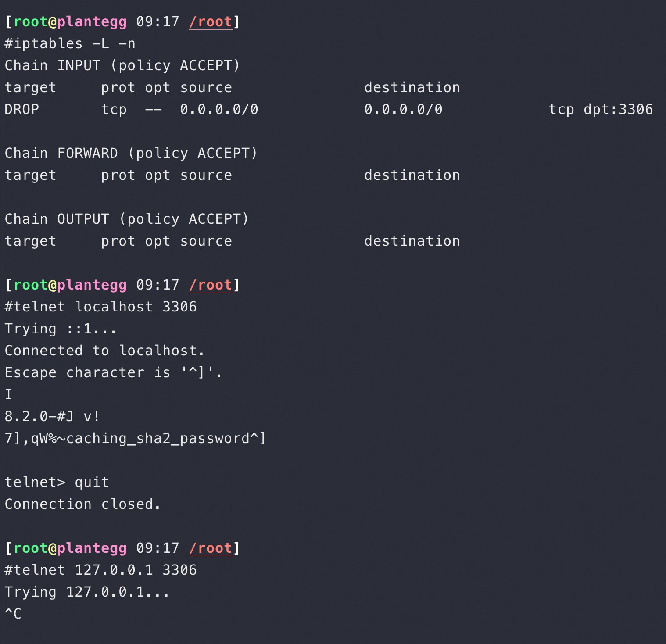Click tcp dpt:3306 rule text
The width and height of the screenshot is (666, 644).
601,109
